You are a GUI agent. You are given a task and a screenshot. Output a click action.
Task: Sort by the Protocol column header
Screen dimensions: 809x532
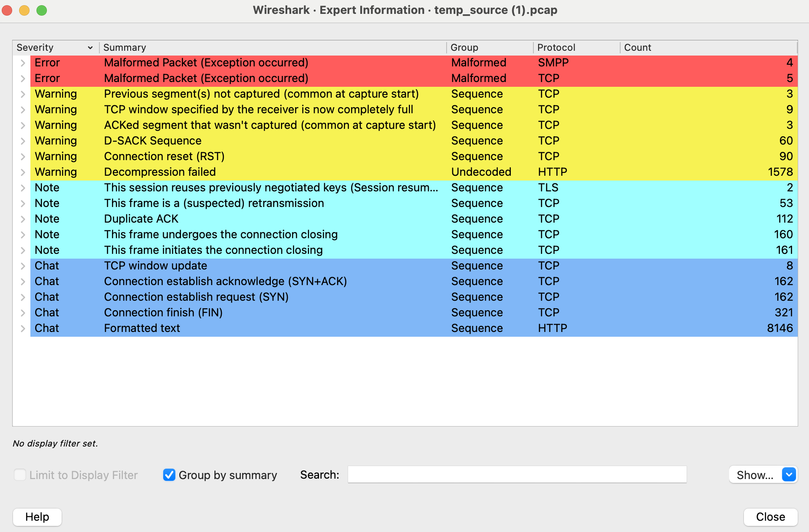577,48
